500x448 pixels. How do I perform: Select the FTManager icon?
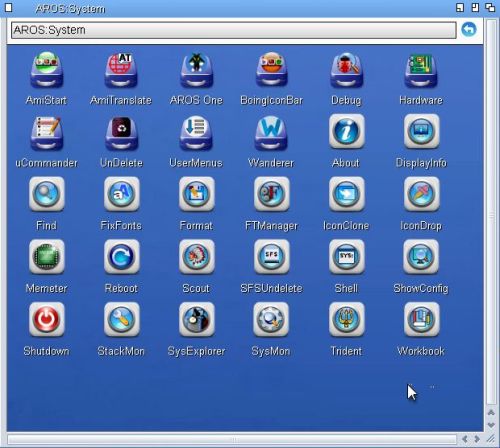[271, 194]
